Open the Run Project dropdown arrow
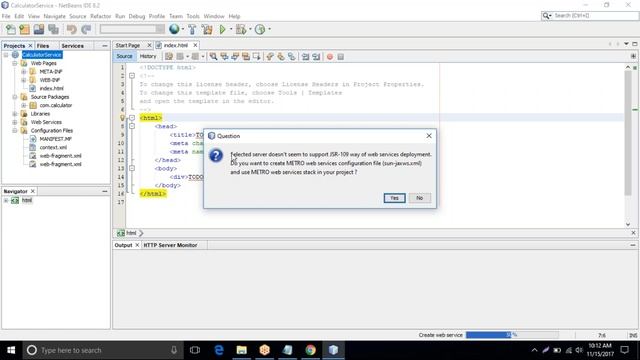 [231, 29]
